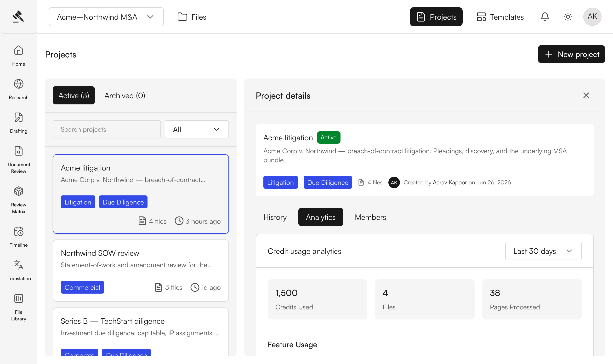Select the Acme litigation project card
This screenshot has height=364, width=613.
point(141,194)
